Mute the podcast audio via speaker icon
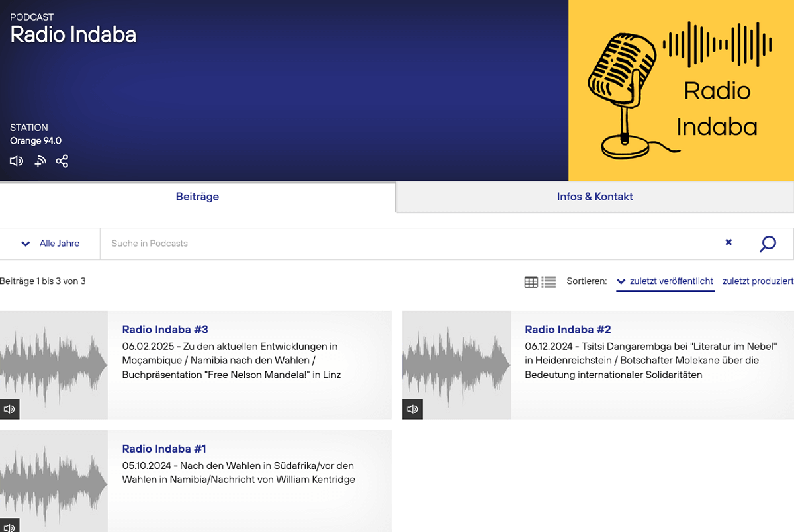 (x=16, y=161)
